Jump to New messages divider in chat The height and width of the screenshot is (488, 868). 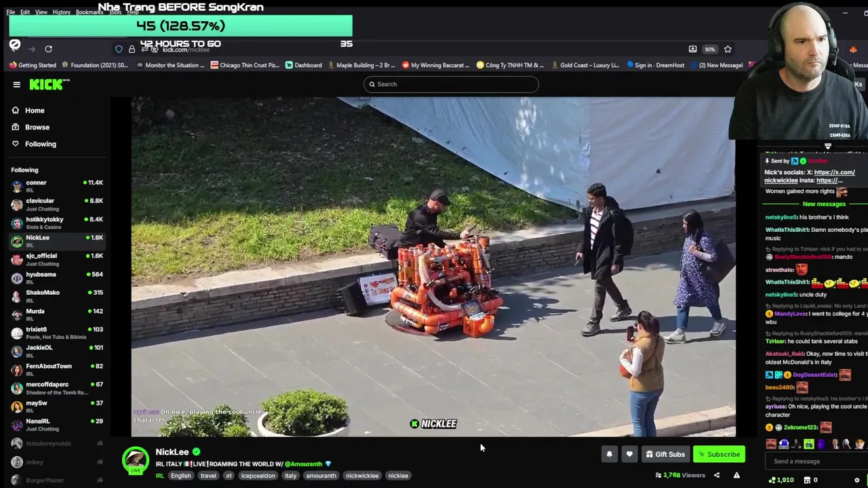click(824, 204)
